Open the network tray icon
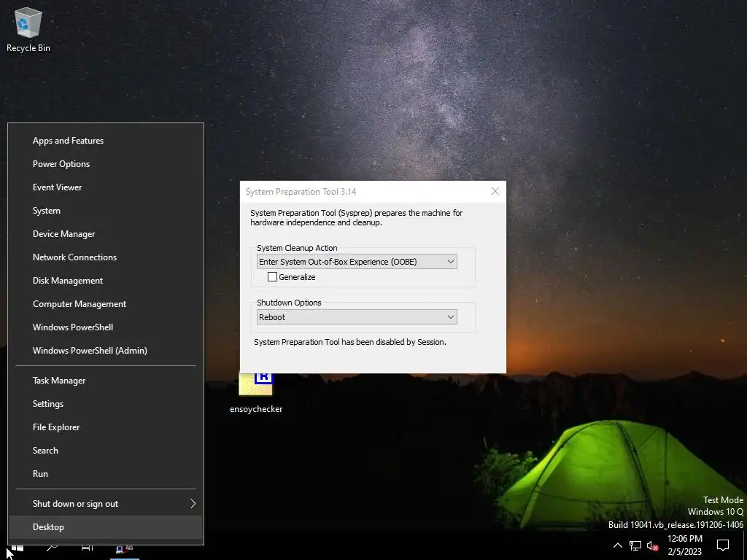The width and height of the screenshot is (747, 560). [x=635, y=545]
